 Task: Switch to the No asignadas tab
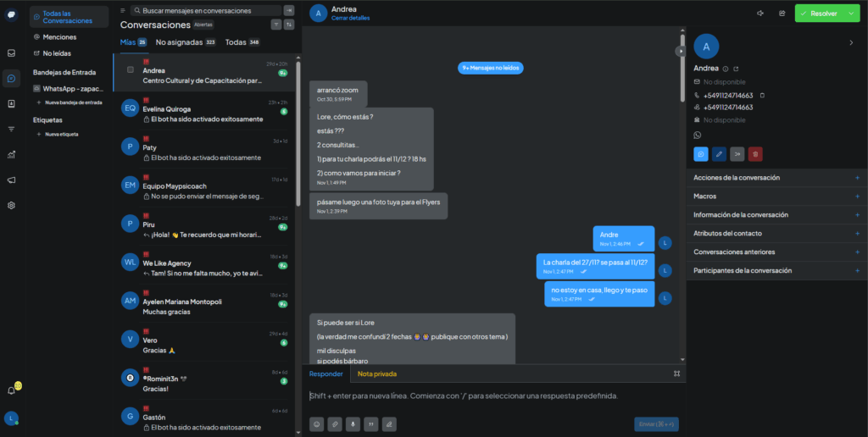185,41
